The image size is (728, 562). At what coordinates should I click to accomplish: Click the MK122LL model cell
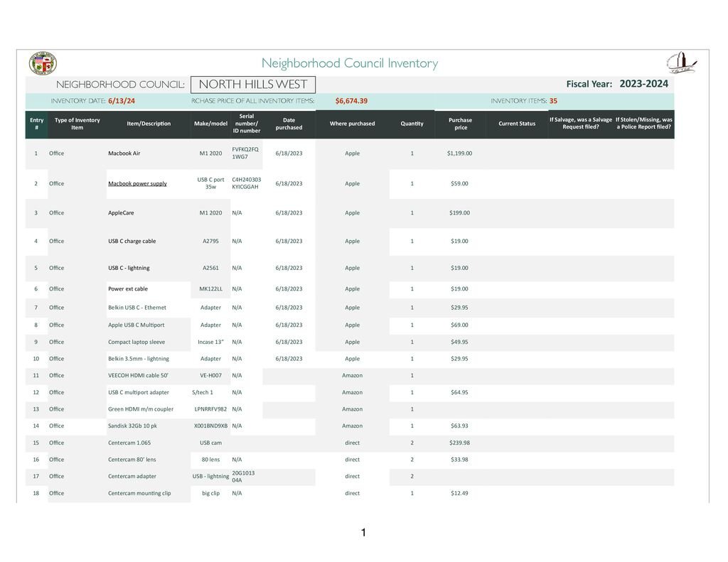pyautogui.click(x=210, y=288)
